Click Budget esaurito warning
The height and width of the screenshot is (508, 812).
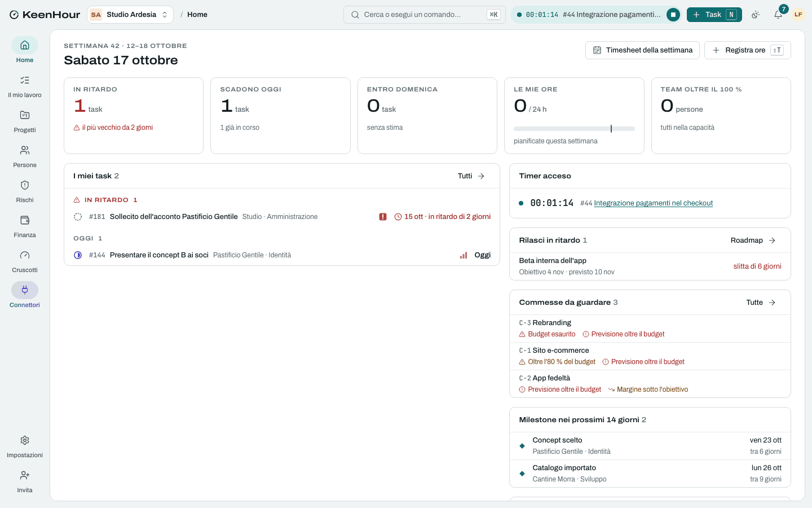pos(547,334)
